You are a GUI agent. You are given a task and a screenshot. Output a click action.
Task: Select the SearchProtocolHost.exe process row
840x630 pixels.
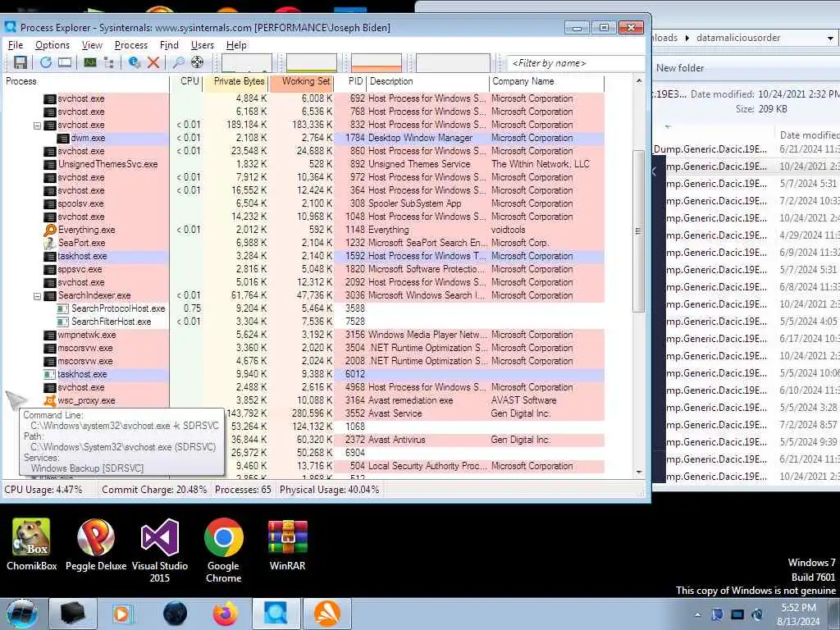(x=304, y=308)
